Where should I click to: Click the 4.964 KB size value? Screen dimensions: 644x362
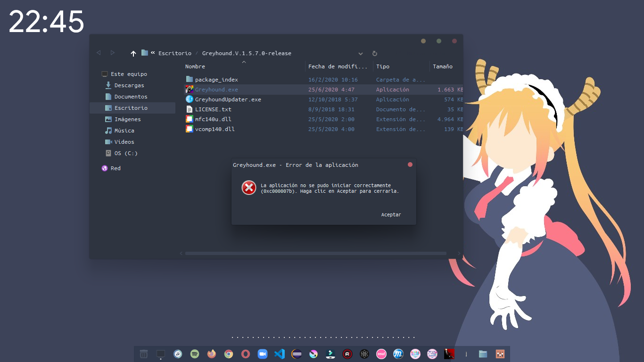point(450,119)
